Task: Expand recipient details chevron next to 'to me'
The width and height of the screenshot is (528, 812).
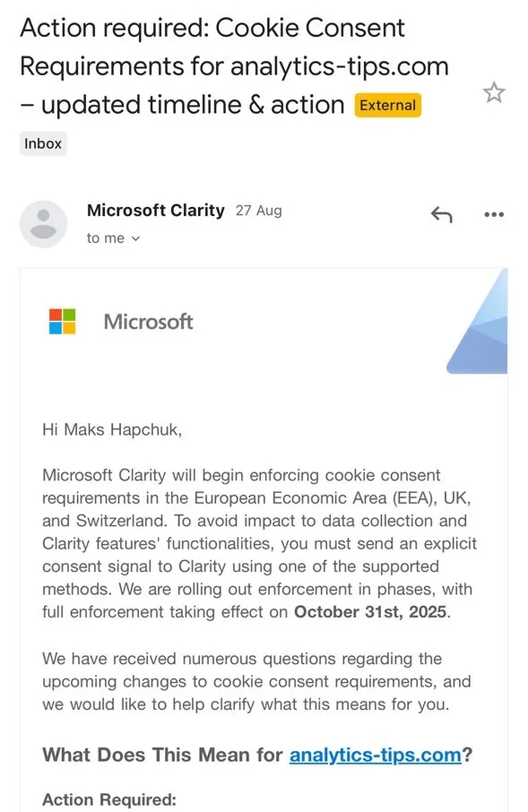Action: [135, 238]
